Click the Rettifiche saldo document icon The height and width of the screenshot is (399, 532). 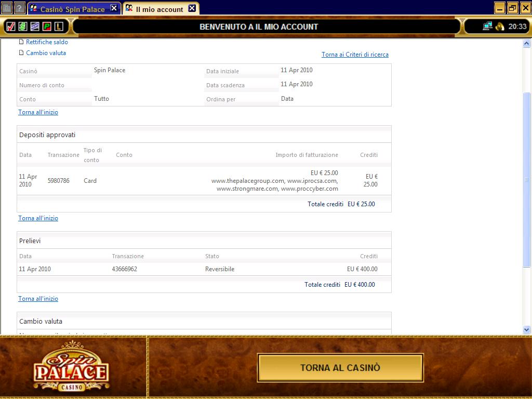(x=21, y=42)
